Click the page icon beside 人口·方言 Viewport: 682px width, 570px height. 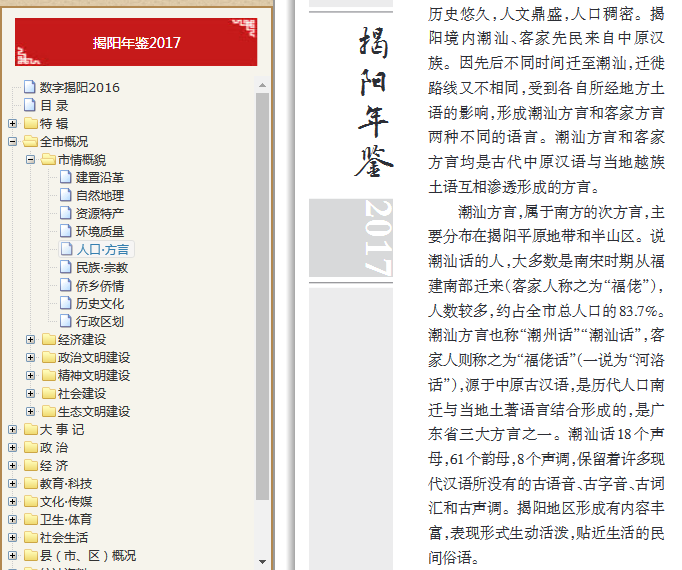[67, 249]
